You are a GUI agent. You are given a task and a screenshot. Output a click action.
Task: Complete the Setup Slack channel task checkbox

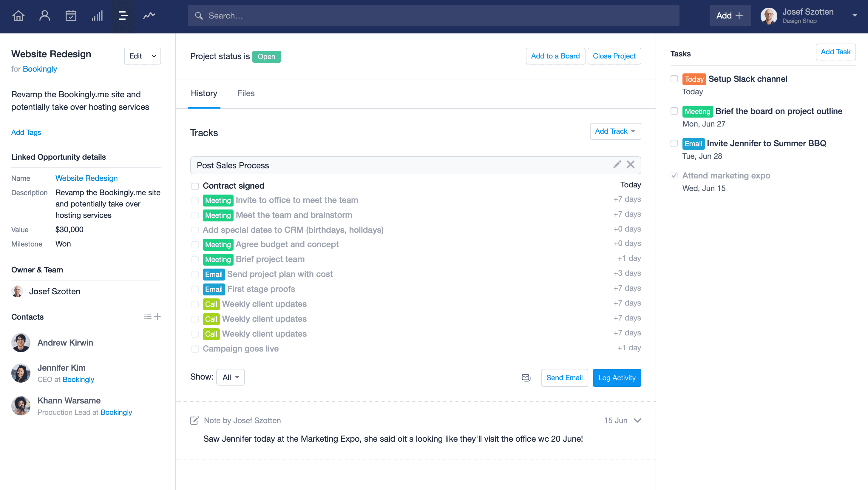[674, 79]
